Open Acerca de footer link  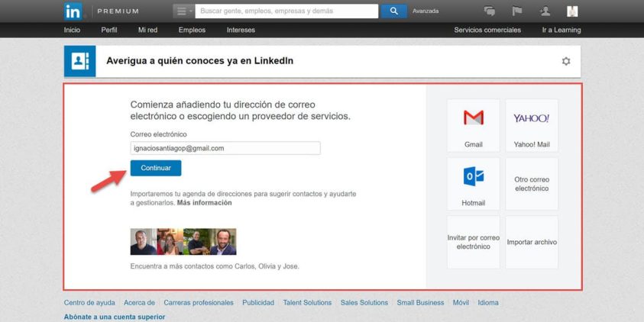pyautogui.click(x=139, y=303)
